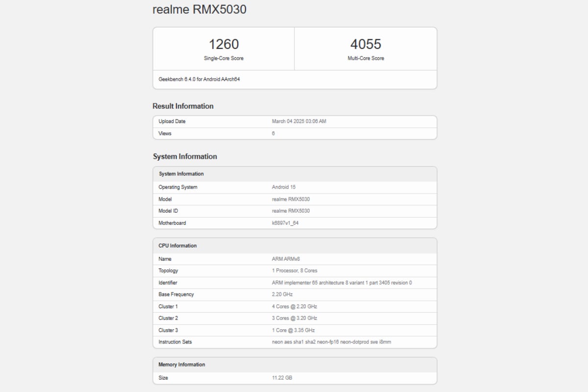Viewport: 588px width, 392px height.
Task: Select '1 Processor, 8 Cores' value
Action: click(295, 270)
